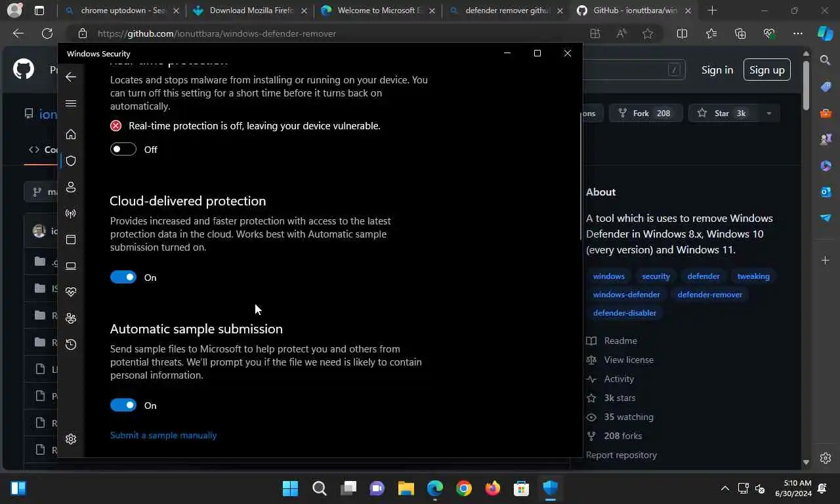The height and width of the screenshot is (504, 840).
Task: Open Protection history clock icon
Action: click(71, 345)
